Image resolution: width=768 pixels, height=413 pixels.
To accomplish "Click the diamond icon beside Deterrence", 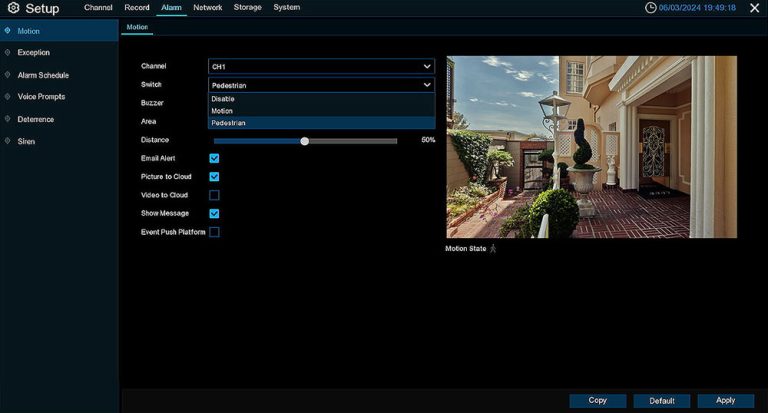I will (x=7, y=119).
